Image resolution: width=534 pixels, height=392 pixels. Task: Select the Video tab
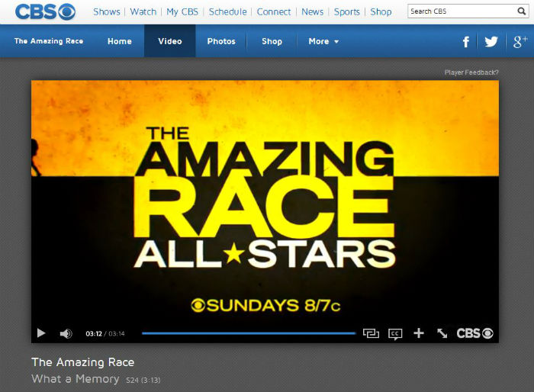click(170, 41)
